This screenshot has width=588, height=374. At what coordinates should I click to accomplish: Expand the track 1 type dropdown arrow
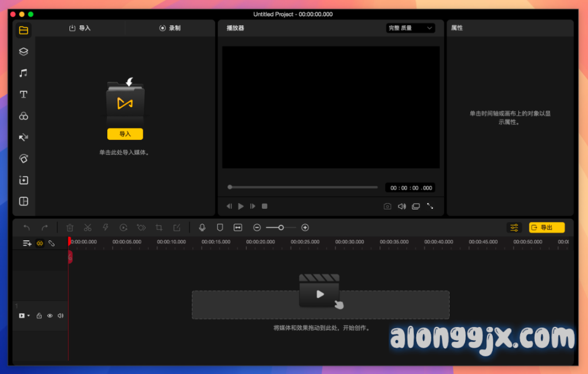[x=29, y=316]
